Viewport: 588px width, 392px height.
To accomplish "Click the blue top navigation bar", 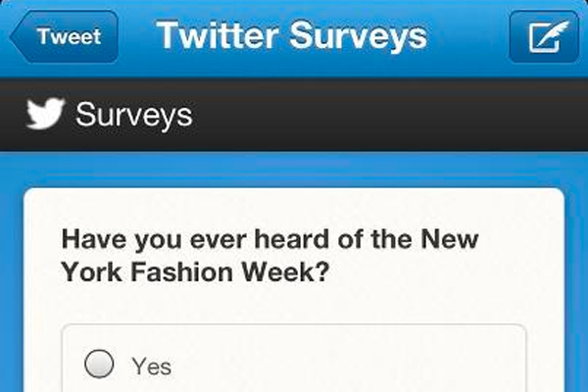I will coord(294,38).
